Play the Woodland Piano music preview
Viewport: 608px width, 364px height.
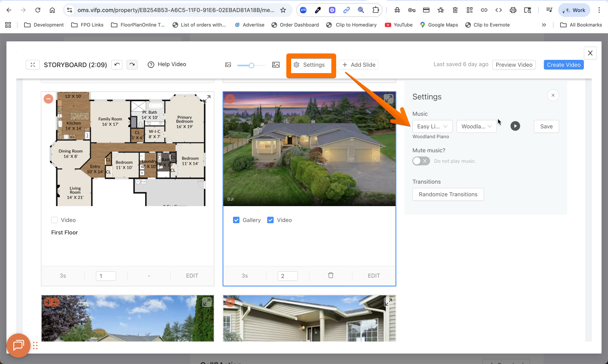[515, 126]
